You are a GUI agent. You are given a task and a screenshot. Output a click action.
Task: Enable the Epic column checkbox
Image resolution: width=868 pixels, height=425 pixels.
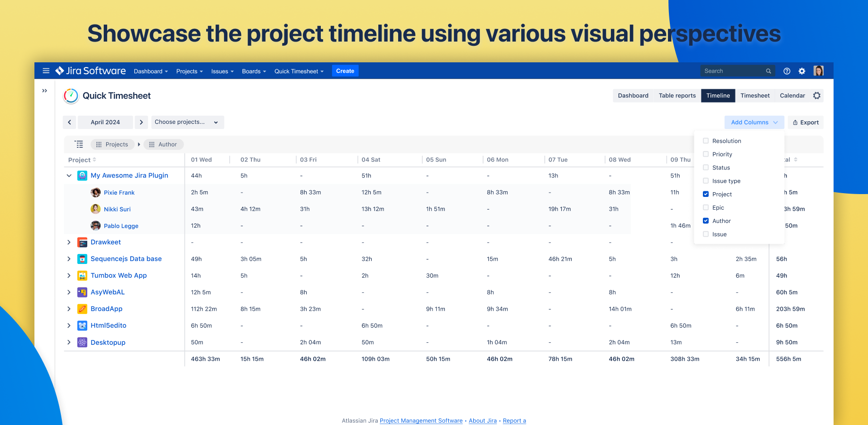tap(706, 207)
